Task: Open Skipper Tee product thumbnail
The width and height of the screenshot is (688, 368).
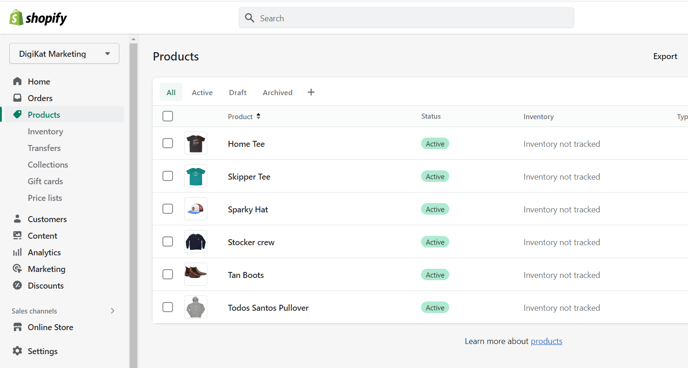Action: pyautogui.click(x=196, y=176)
